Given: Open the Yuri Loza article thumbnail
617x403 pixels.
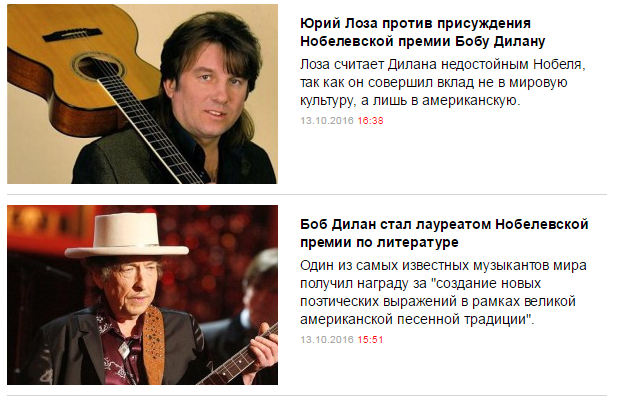Looking at the screenshot, I should (142, 94).
